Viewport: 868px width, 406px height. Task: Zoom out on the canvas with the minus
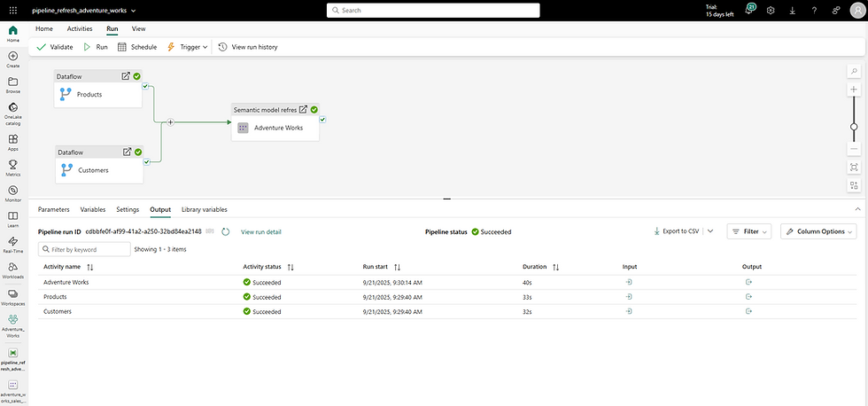click(854, 150)
